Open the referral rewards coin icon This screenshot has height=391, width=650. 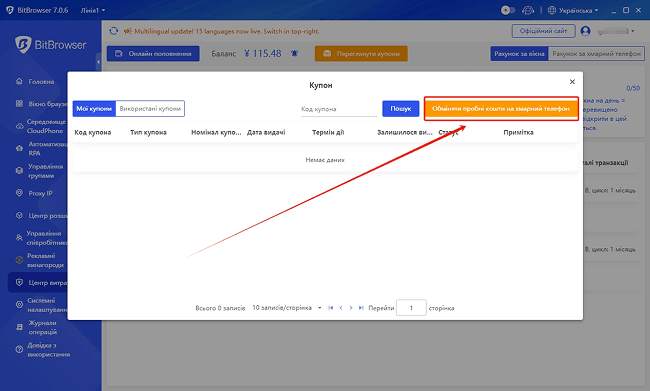(x=19, y=260)
